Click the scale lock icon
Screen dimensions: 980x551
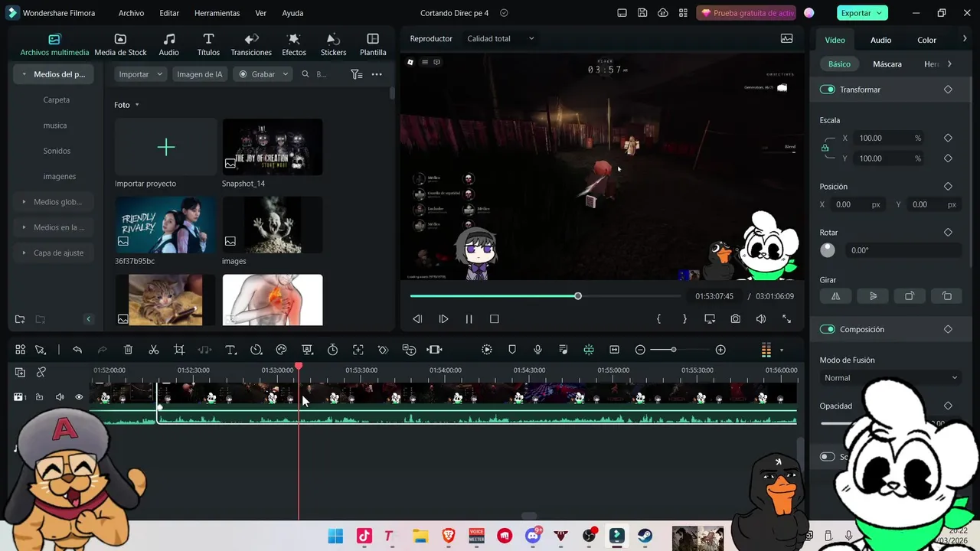(825, 148)
